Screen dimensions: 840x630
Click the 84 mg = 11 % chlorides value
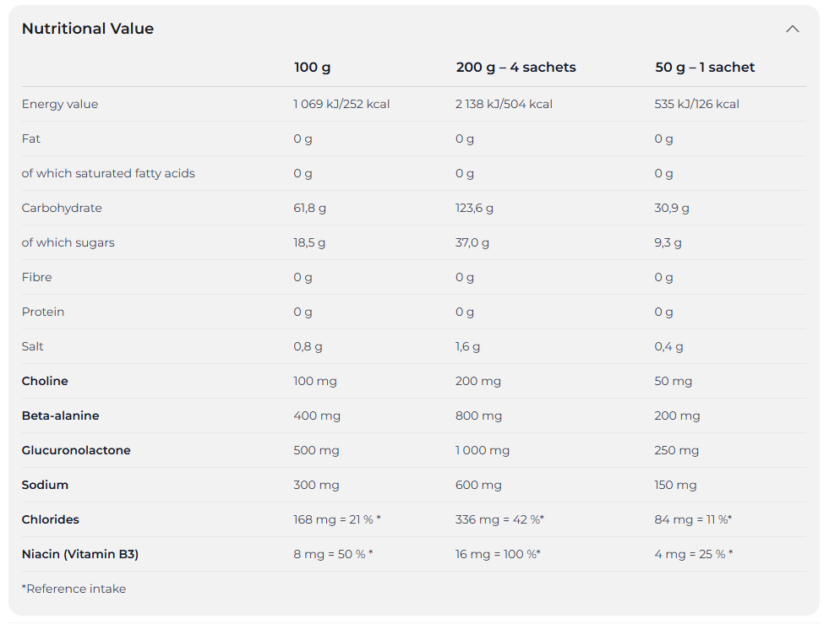point(693,519)
